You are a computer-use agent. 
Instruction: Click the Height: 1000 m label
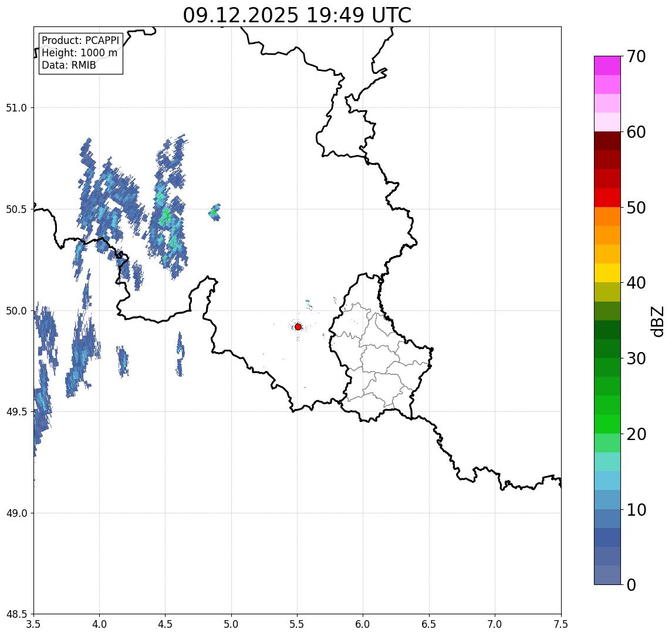79,53
